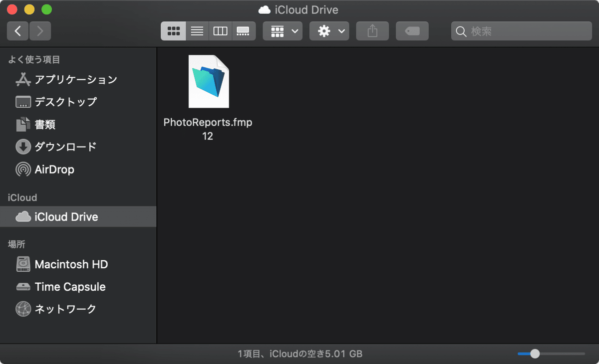Switch to icon view in the toolbar
The image size is (599, 364).
173,31
